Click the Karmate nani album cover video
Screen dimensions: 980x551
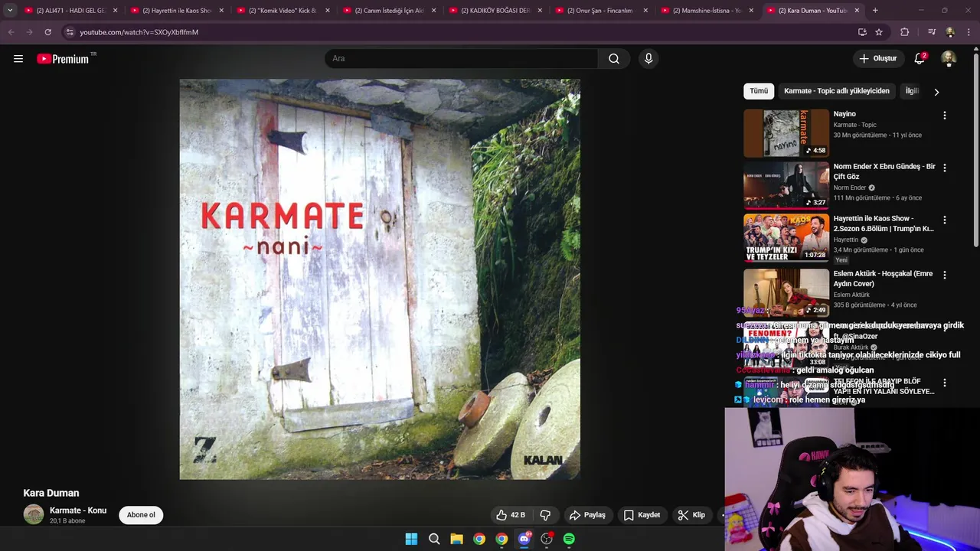380,279
